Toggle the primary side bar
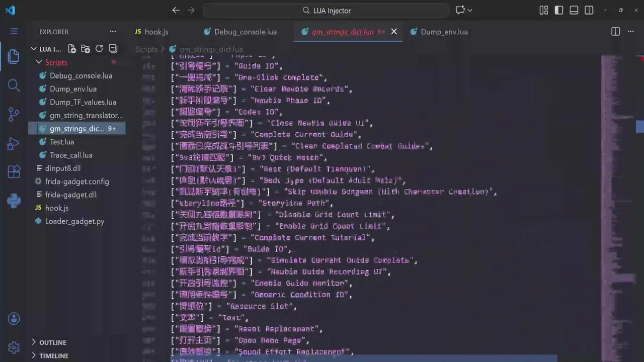The height and width of the screenshot is (362, 644). pos(559,10)
